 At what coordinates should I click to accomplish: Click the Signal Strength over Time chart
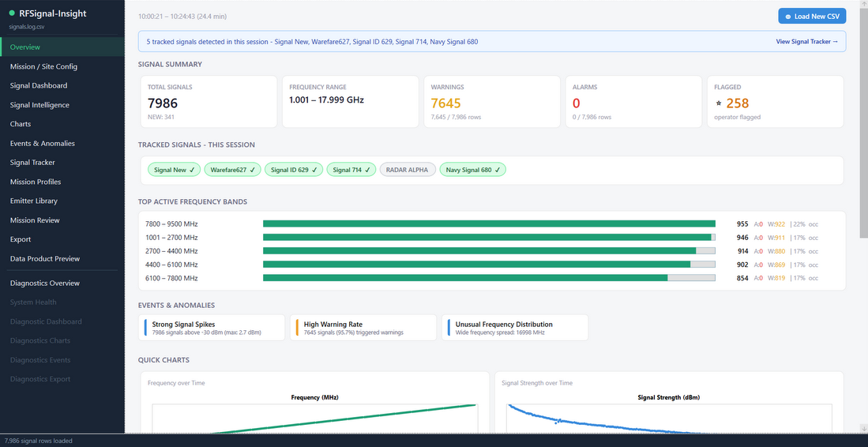point(669,404)
